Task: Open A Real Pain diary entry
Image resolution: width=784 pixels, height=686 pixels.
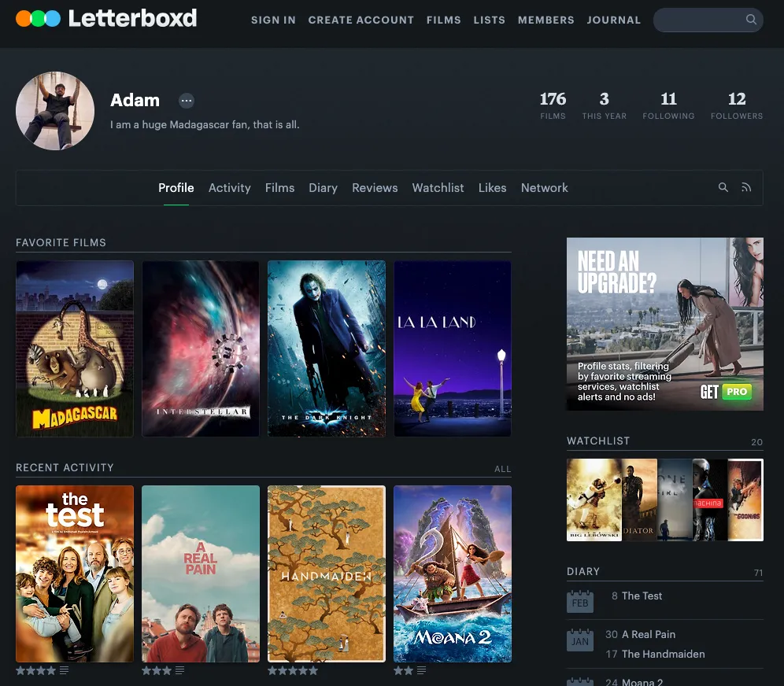Action: coord(649,634)
